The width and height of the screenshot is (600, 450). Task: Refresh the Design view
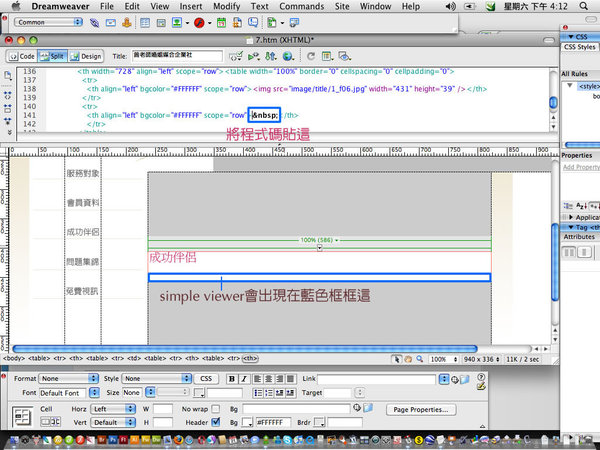coord(311,57)
